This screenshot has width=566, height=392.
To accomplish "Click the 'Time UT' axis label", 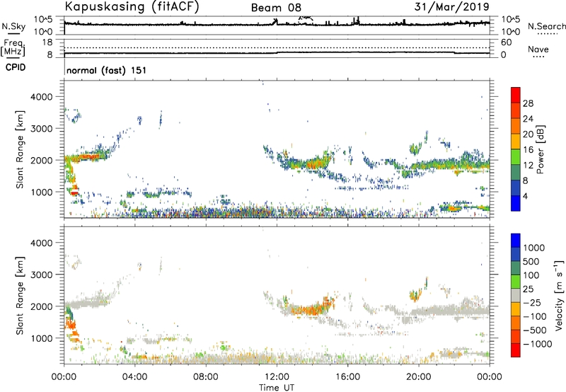I will (277, 388).
